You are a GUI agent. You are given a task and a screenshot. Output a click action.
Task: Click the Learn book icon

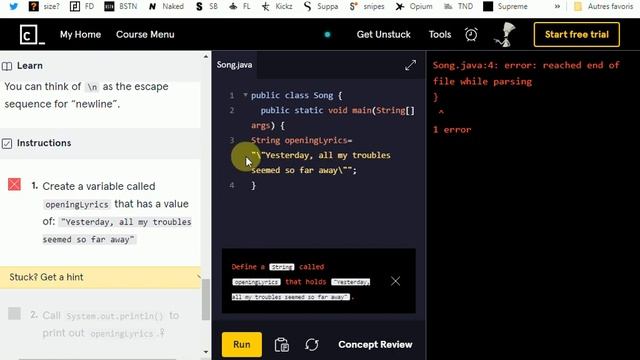click(x=7, y=66)
